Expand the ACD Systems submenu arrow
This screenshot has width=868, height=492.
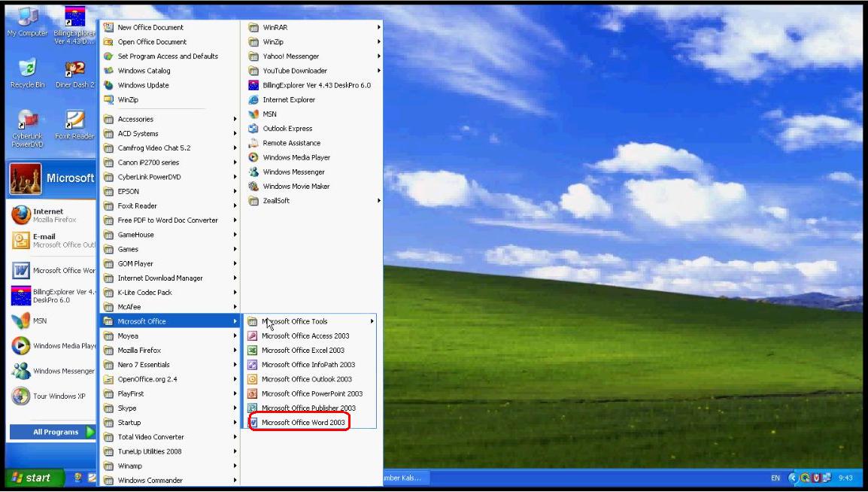pos(235,133)
